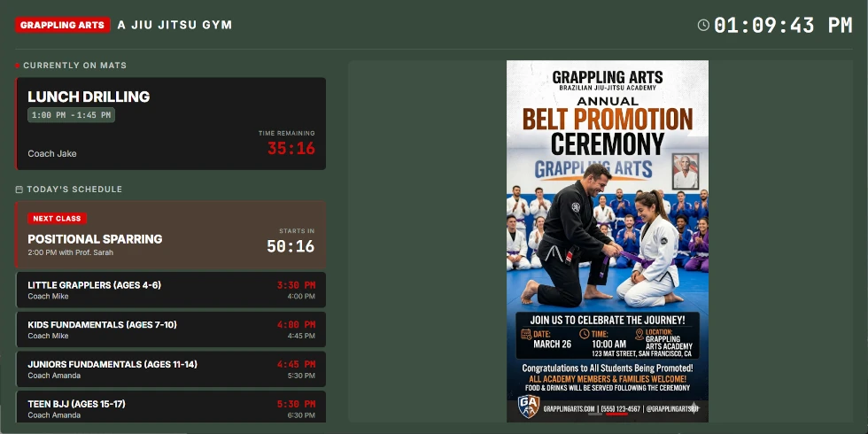The height and width of the screenshot is (434, 868).
Task: Select the Positional Sparring next class card
Action: point(170,235)
